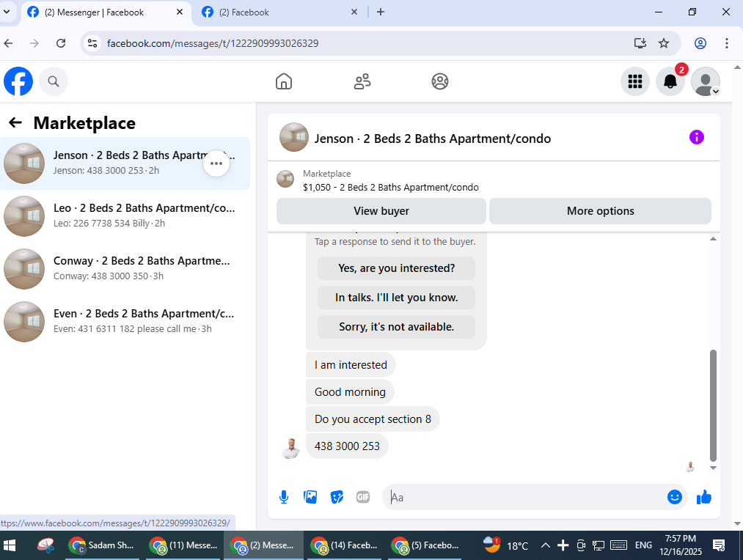Open the tab search dropdown arrow
Image resolution: width=743 pixels, height=560 pixels.
point(7,12)
